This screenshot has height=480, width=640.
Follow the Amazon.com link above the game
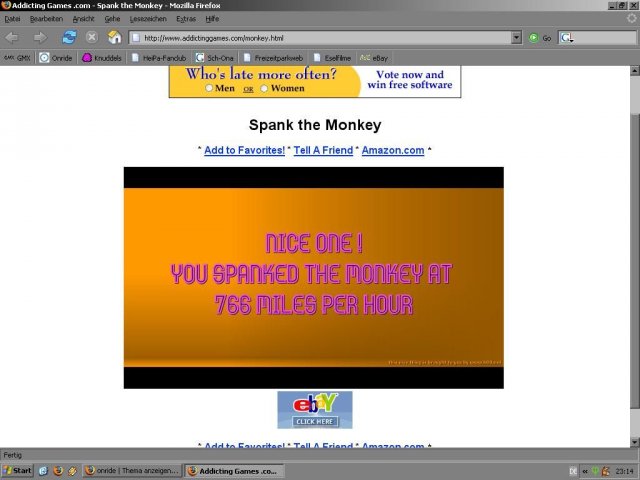392,150
